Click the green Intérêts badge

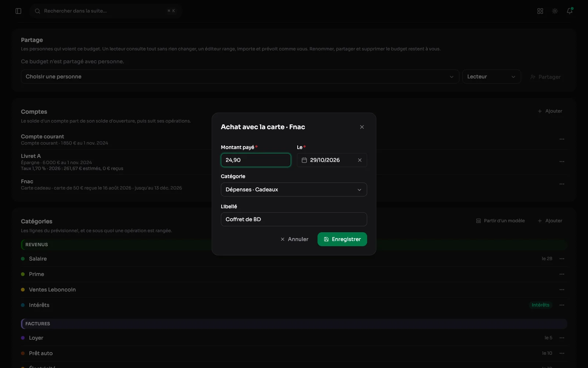point(540,305)
